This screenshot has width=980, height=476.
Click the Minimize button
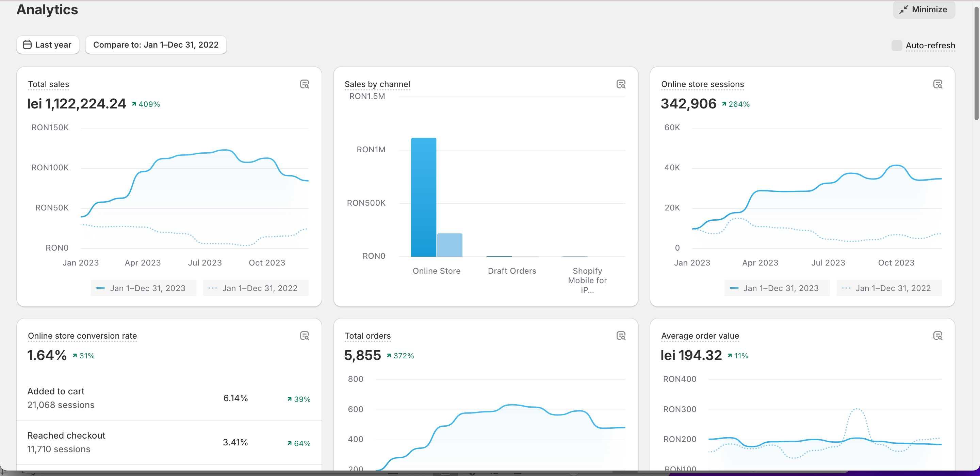[924, 9]
